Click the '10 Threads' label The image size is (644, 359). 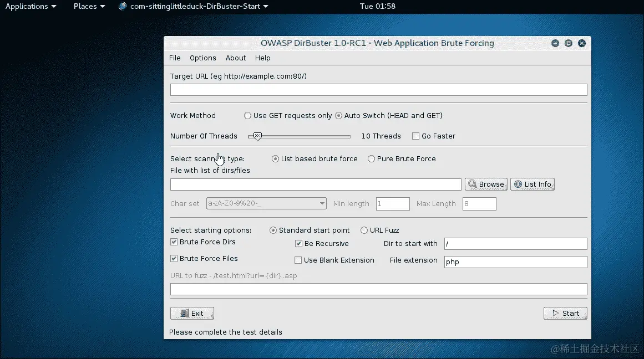pyautogui.click(x=381, y=136)
